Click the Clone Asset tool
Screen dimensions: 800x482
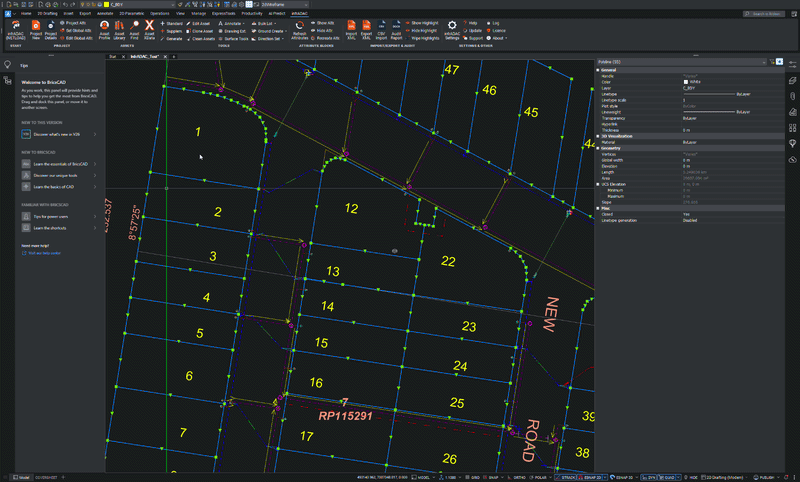click(199, 31)
